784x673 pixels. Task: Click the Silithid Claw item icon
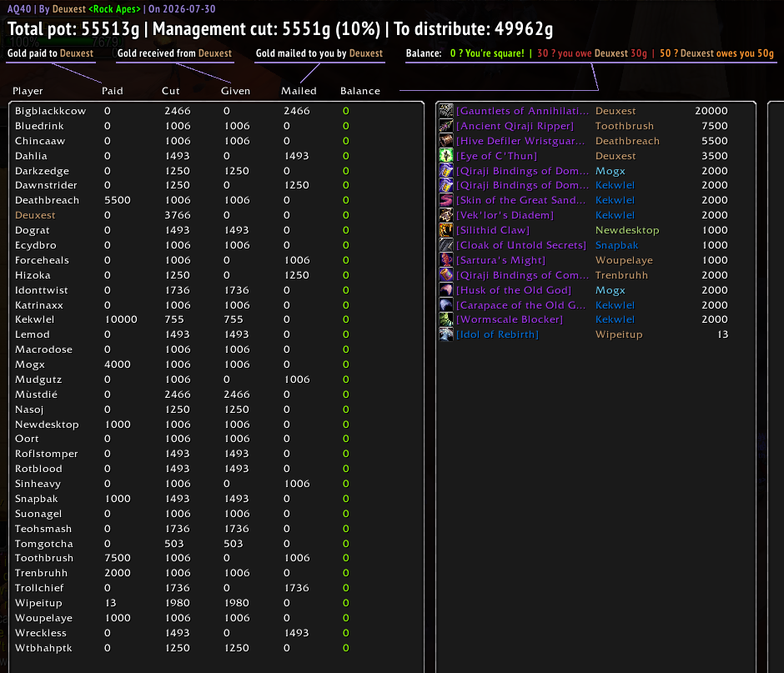(x=446, y=230)
